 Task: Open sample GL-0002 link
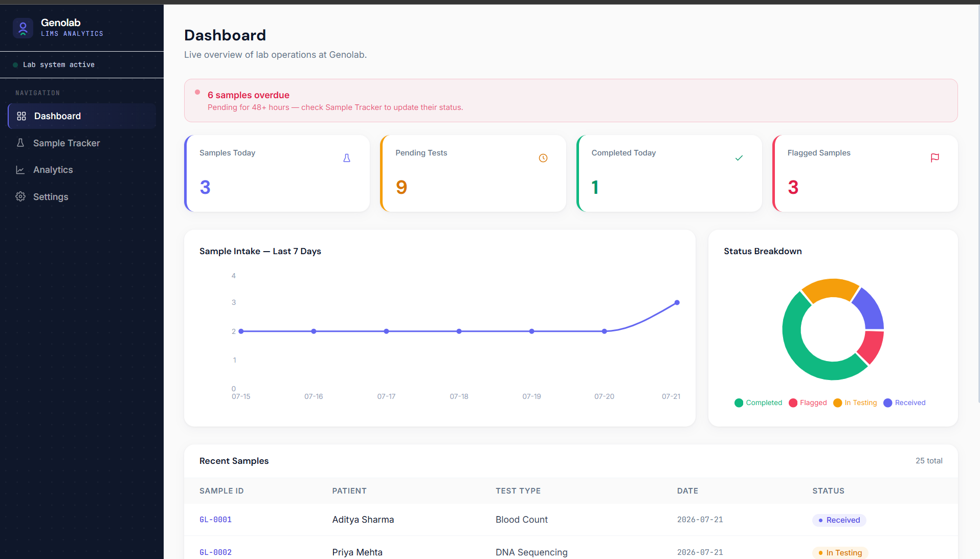pyautogui.click(x=215, y=552)
